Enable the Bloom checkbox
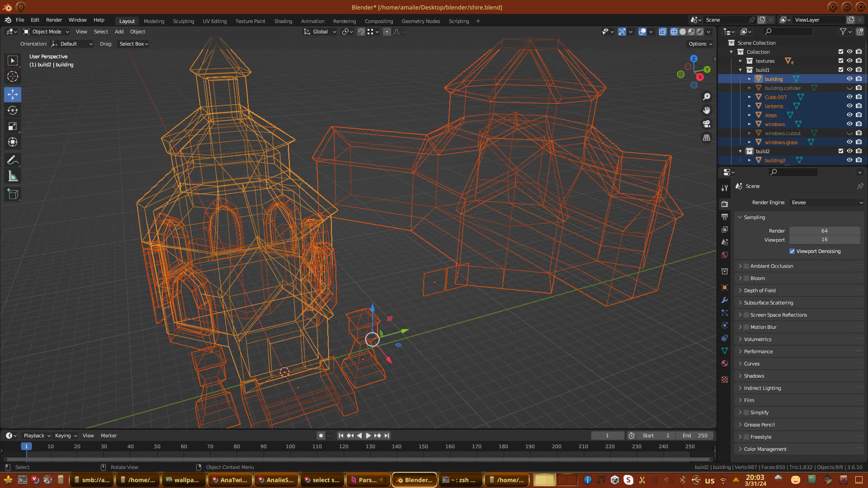The height and width of the screenshot is (488, 868). point(746,278)
